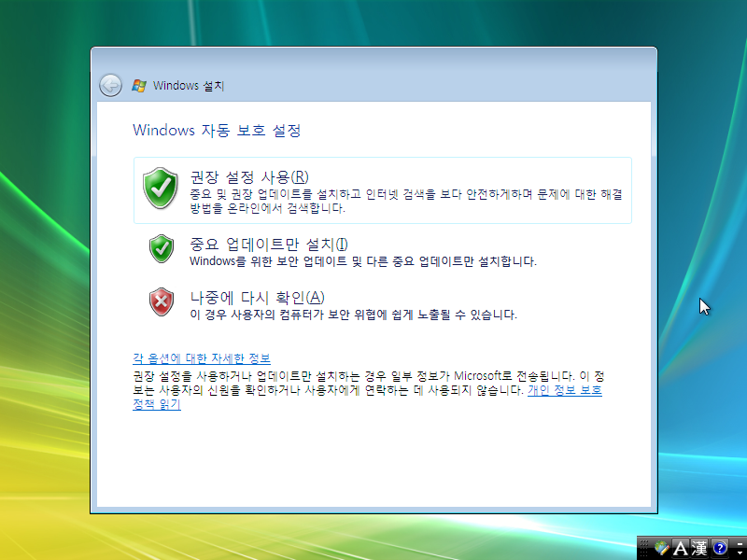Image resolution: width=747 pixels, height=560 pixels.
Task: Grab the language bar dotted handle
Action: coord(644,548)
